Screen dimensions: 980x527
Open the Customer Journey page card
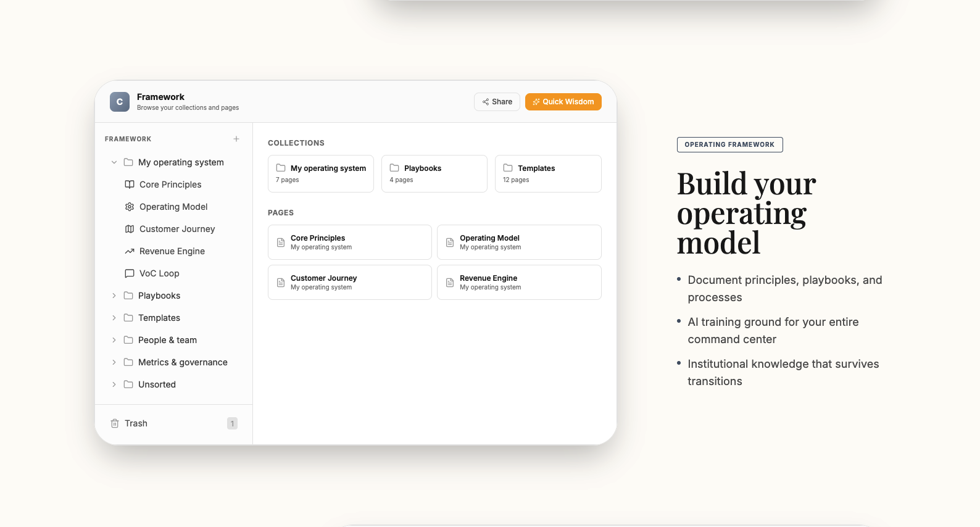pos(350,282)
